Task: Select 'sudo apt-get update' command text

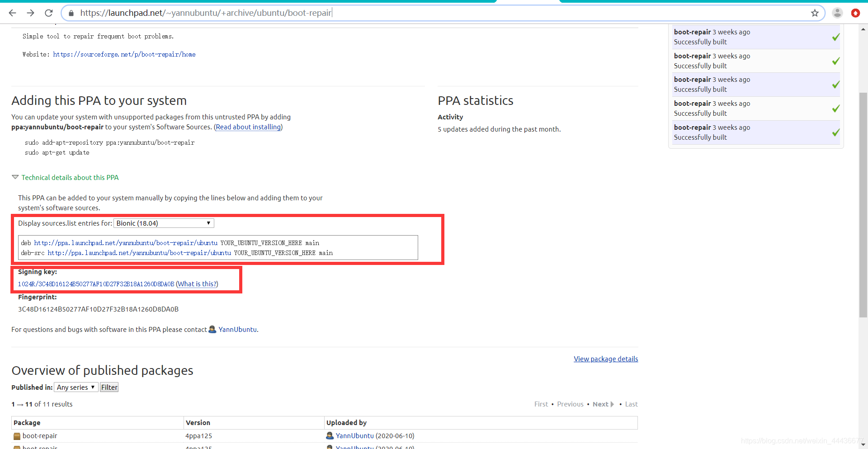Action: [57, 153]
